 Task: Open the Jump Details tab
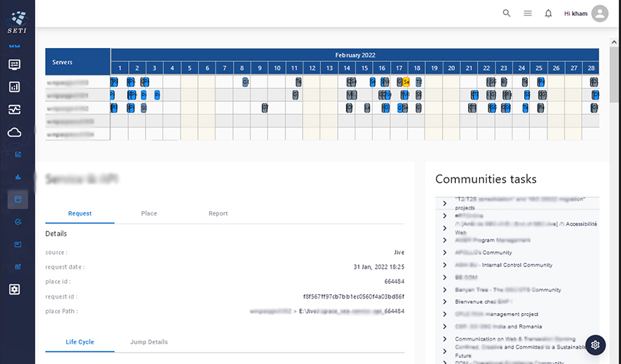coord(149,342)
